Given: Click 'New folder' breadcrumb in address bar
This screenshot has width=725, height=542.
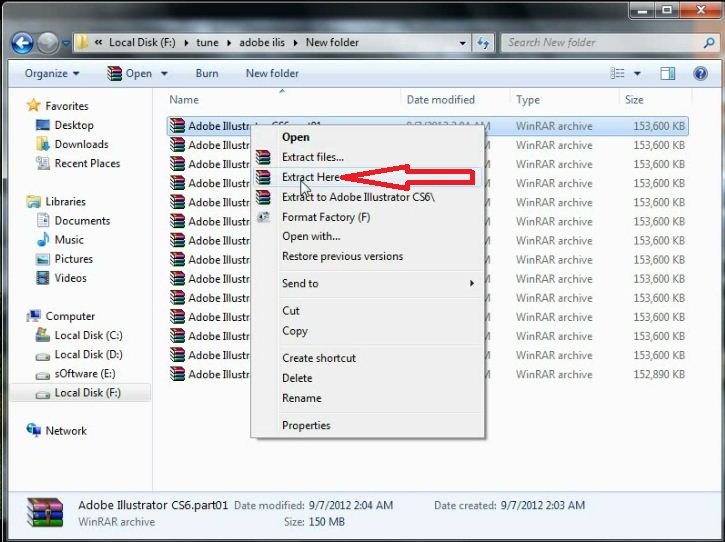Looking at the screenshot, I should click(x=332, y=43).
